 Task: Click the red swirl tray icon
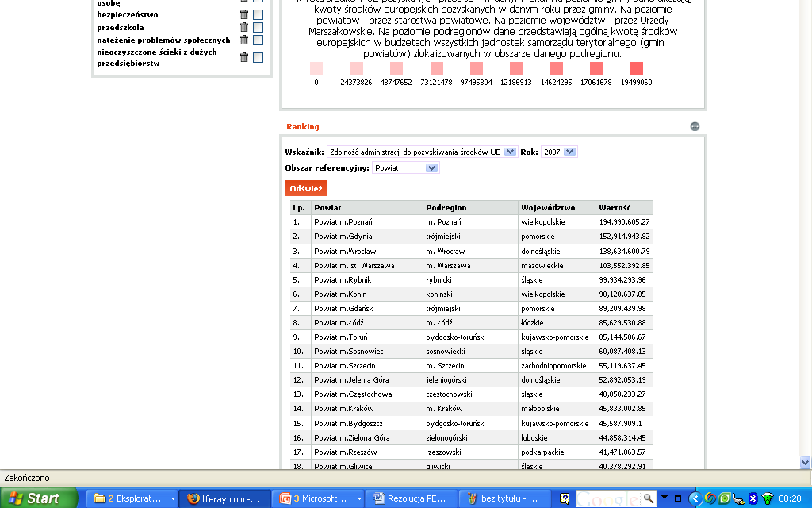pyautogui.click(x=710, y=498)
